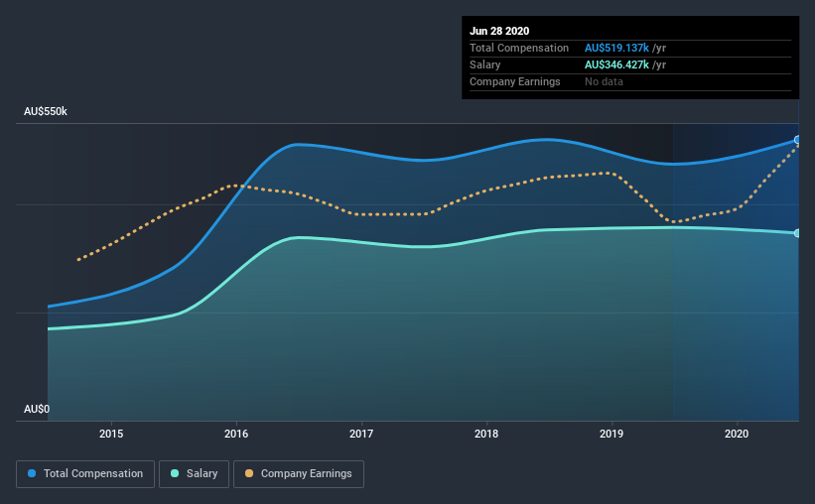The width and height of the screenshot is (815, 504).
Task: Select the Salary endpoint marker for 2020
Action: pos(797,233)
